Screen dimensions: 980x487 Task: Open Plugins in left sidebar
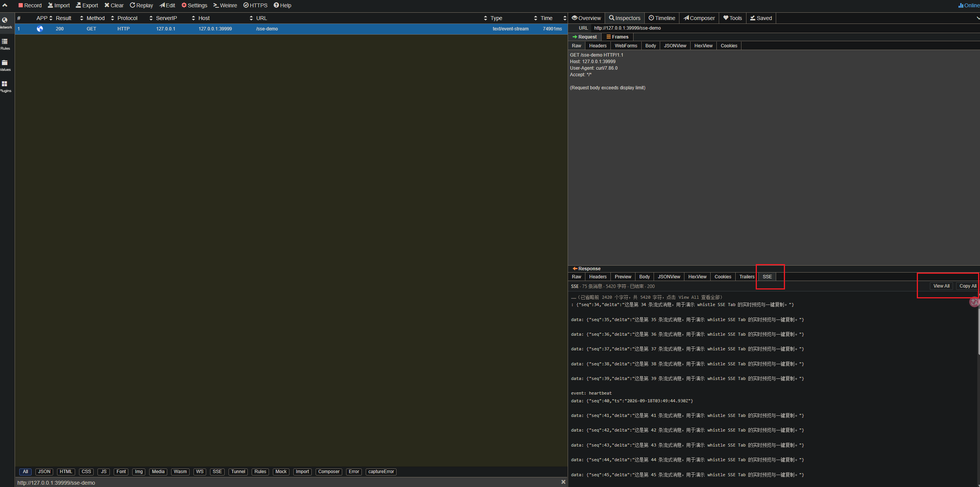coord(5,87)
